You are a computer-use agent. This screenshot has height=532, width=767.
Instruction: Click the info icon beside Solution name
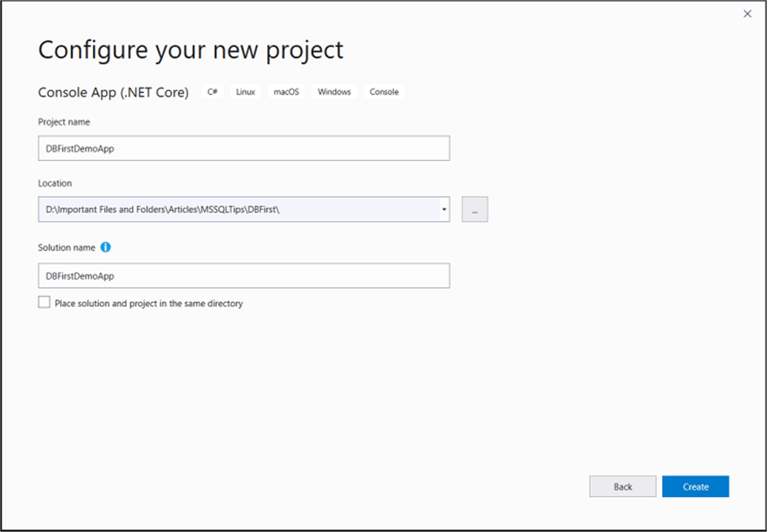tap(106, 248)
